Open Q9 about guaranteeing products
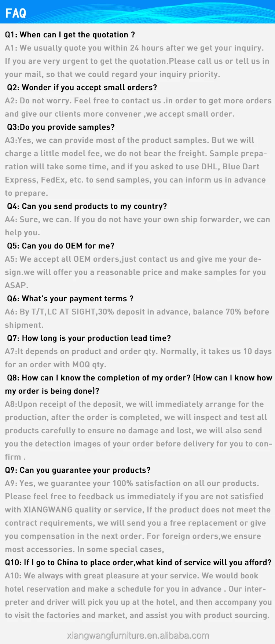 click(x=77, y=470)
